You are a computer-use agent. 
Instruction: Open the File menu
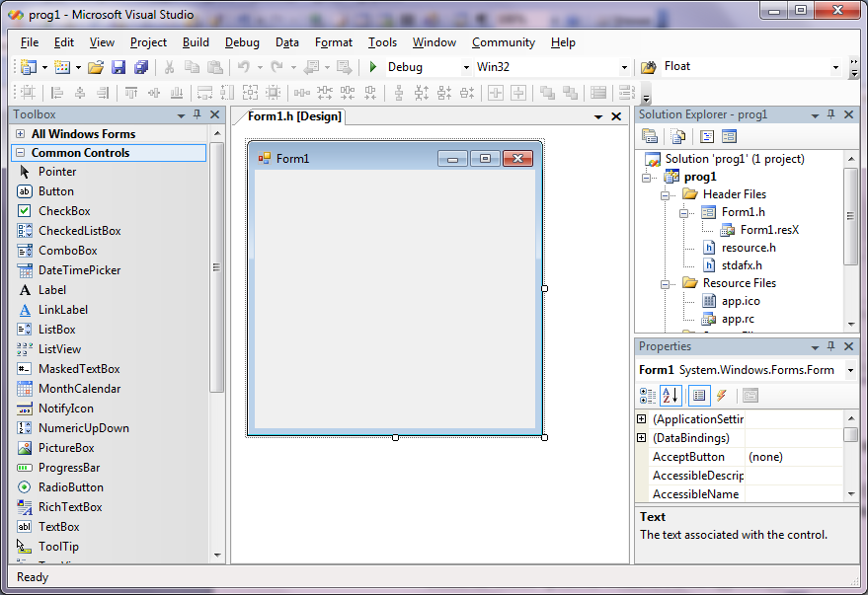(x=30, y=42)
